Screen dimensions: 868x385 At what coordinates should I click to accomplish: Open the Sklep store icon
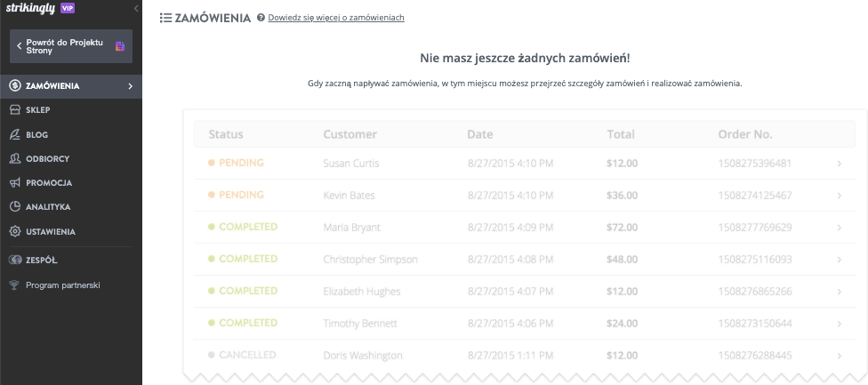pyautogui.click(x=15, y=110)
